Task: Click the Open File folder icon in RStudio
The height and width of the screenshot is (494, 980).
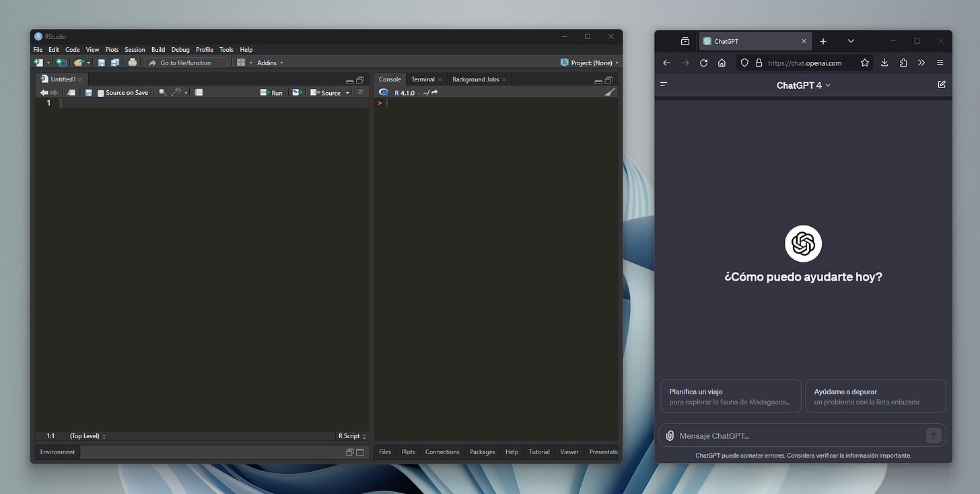Action: pos(79,63)
